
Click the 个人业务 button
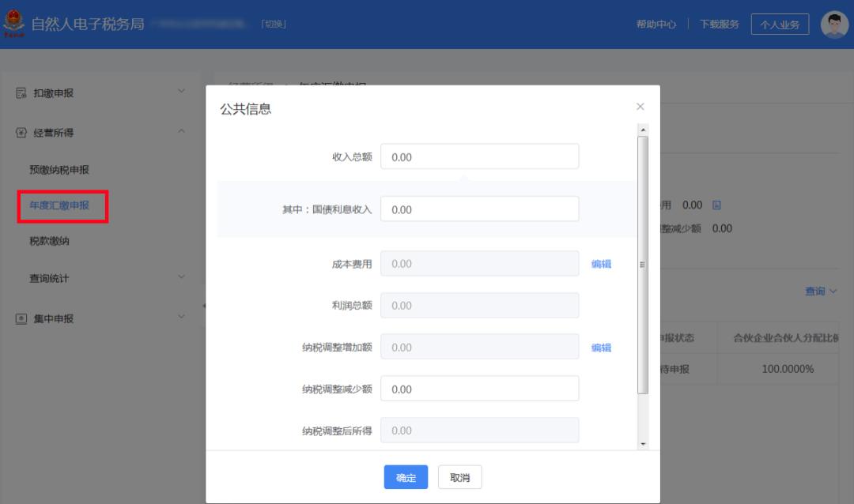coord(780,24)
